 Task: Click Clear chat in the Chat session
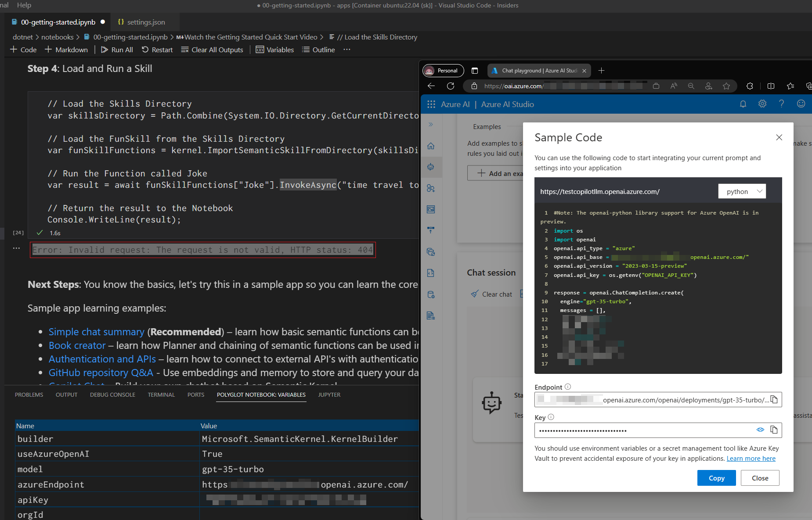pyautogui.click(x=491, y=294)
